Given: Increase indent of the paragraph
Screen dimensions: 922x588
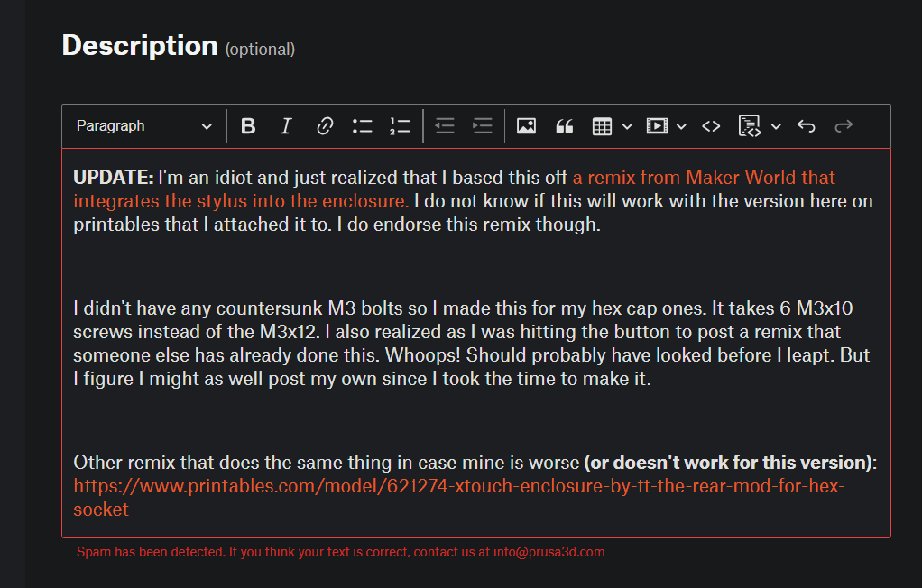Looking at the screenshot, I should (x=482, y=126).
